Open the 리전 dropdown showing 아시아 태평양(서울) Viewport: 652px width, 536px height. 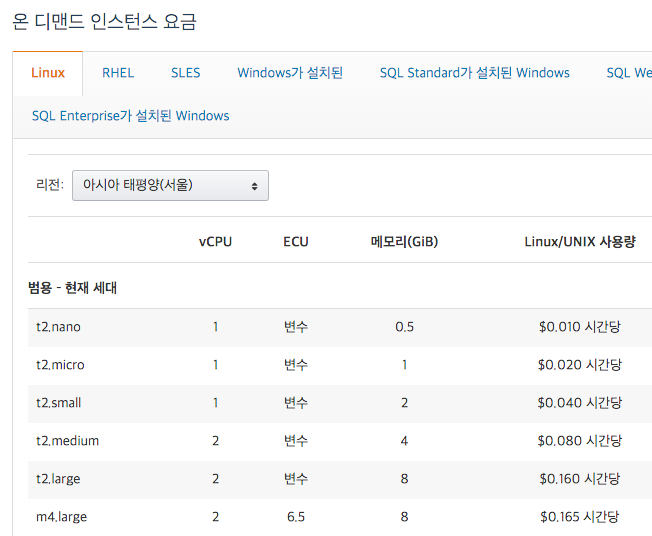click(170, 185)
